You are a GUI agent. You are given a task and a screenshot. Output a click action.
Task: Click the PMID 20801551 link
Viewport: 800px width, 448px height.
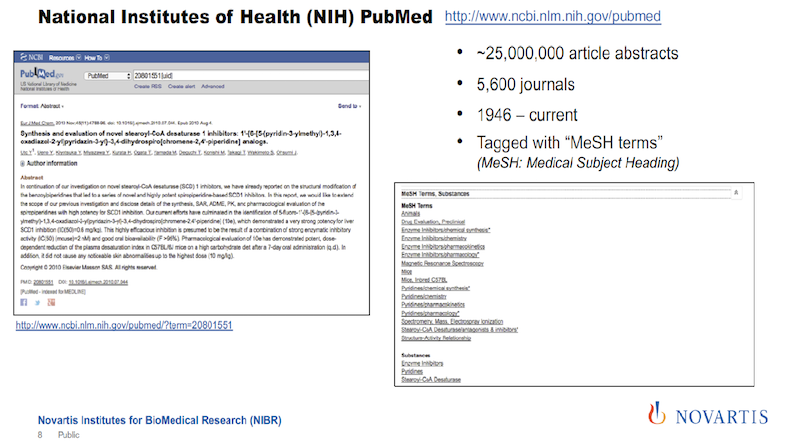coord(43,282)
